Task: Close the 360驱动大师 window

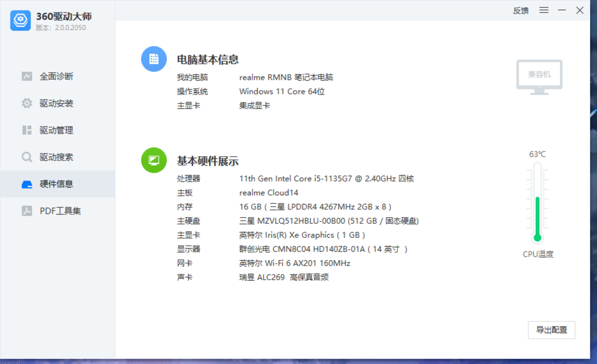Action: [x=580, y=10]
